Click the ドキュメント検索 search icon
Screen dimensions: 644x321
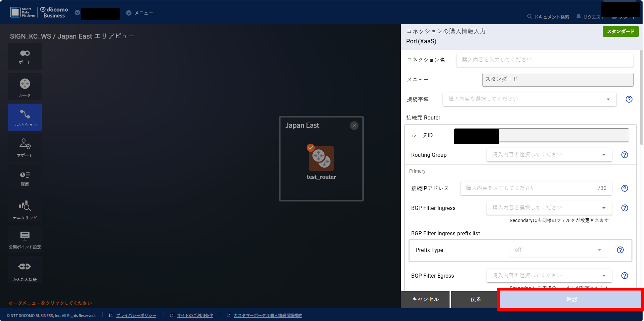click(x=529, y=17)
